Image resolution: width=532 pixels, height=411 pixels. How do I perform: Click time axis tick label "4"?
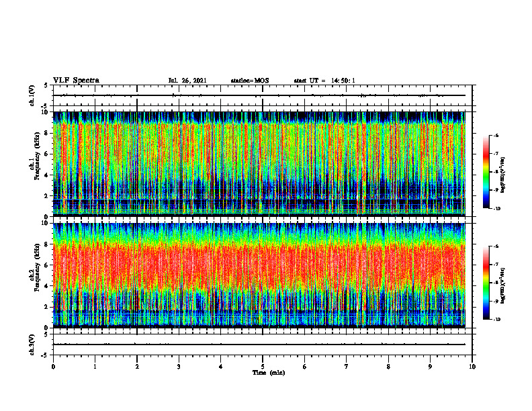[221, 367]
